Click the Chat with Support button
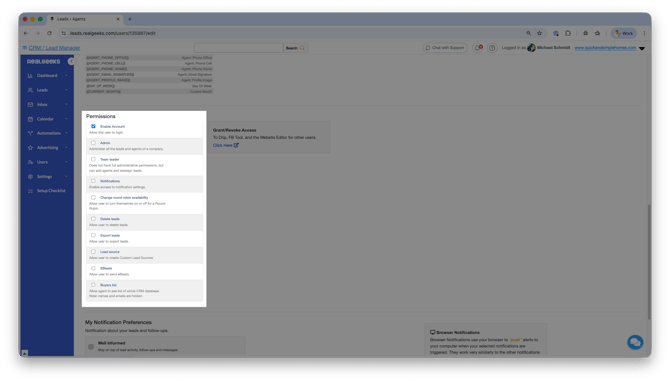Image resolution: width=670 pixels, height=382 pixels. (445, 48)
